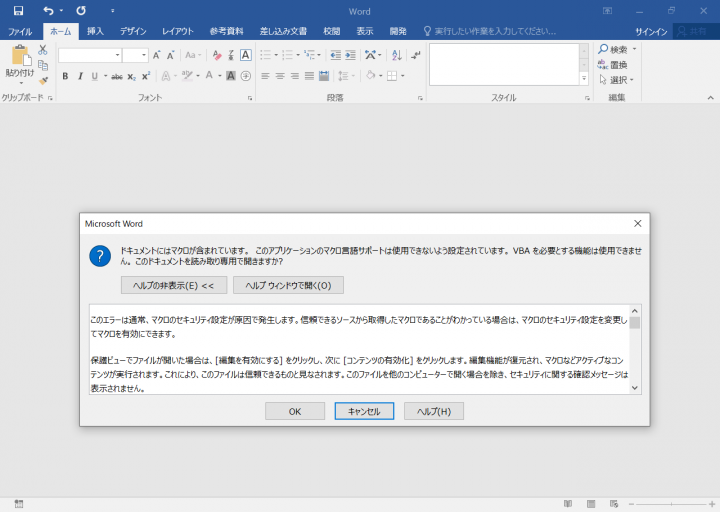Click the font color A button
Viewport: 720px width, 512px height.
tap(209, 75)
